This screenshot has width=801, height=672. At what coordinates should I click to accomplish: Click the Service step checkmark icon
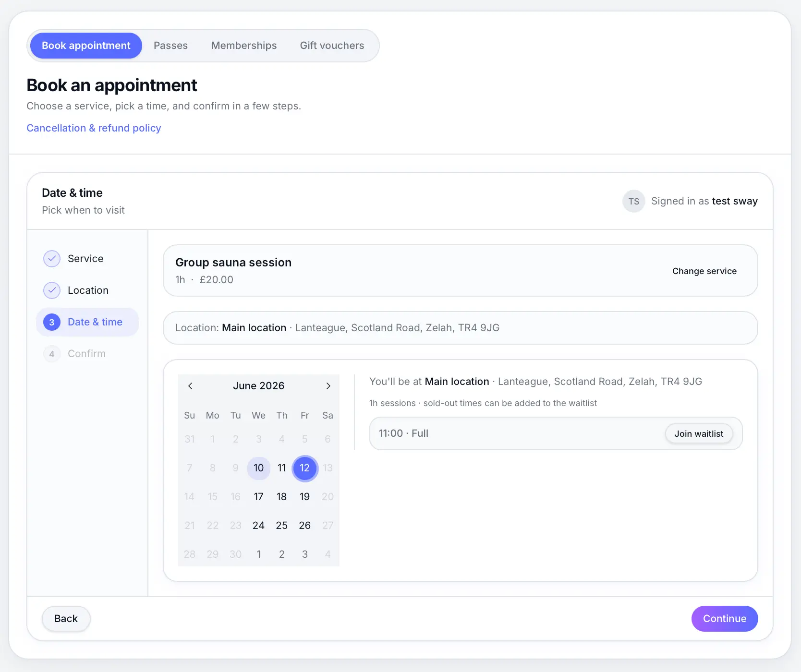tap(52, 259)
